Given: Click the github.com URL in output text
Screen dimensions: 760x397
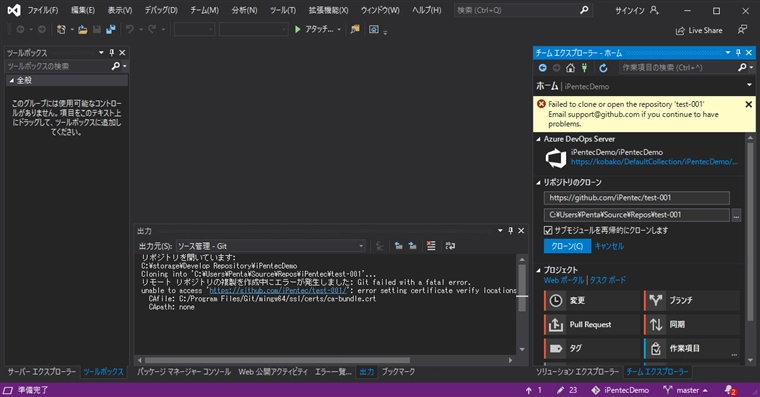Looking at the screenshot, I should pos(278,290).
